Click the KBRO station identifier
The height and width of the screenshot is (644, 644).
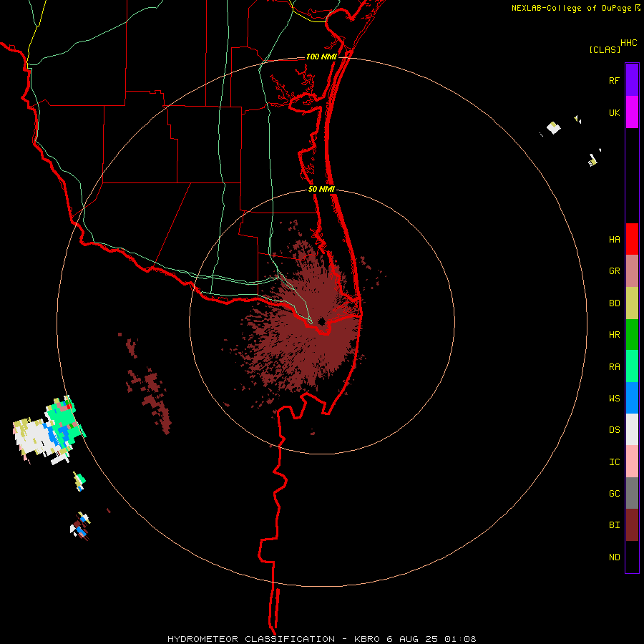click(367, 639)
